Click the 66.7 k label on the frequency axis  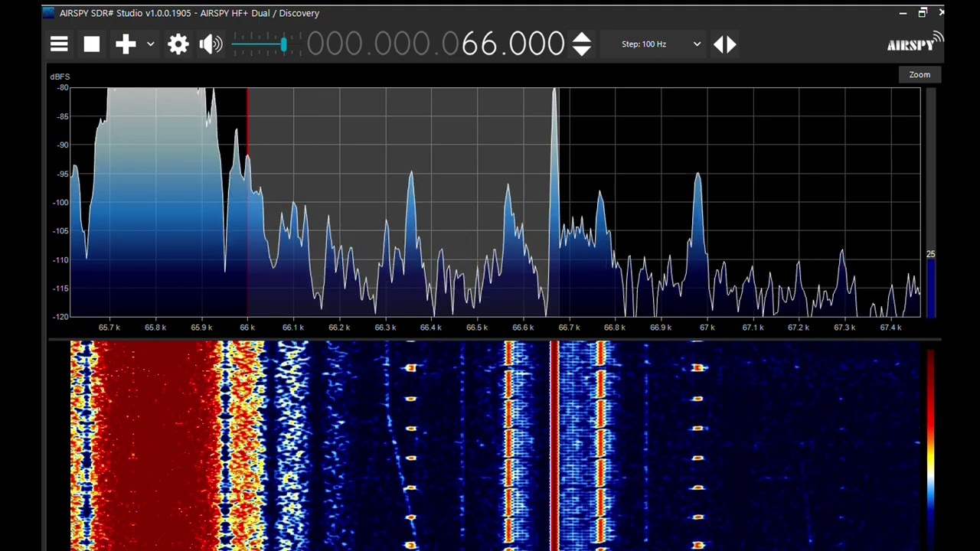pyautogui.click(x=569, y=328)
